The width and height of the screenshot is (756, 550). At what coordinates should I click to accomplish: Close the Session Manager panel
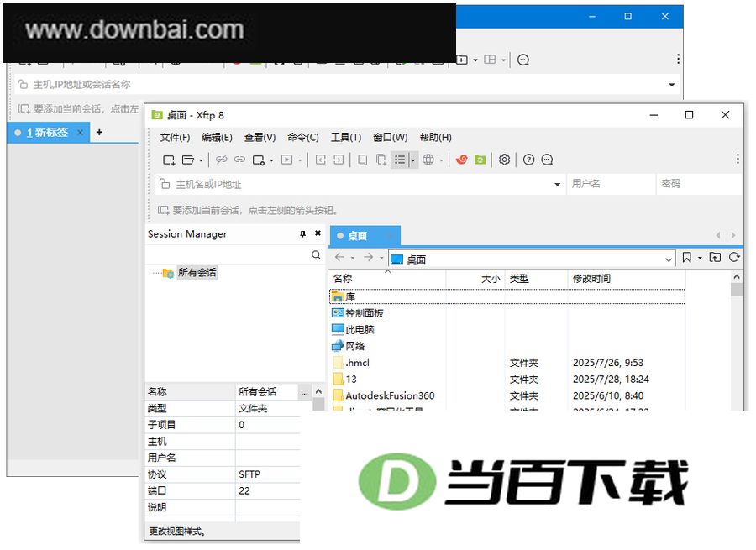318,233
